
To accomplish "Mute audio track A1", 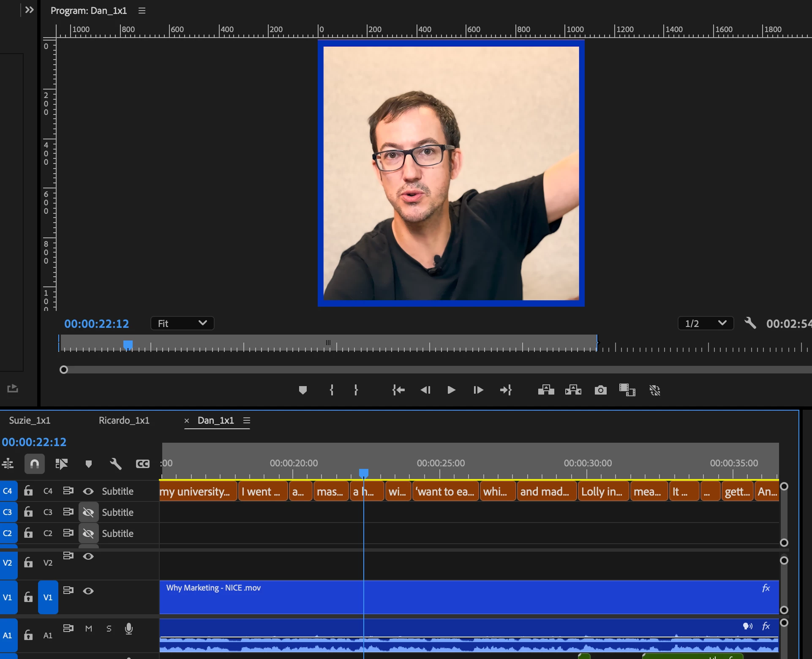I will [x=89, y=629].
